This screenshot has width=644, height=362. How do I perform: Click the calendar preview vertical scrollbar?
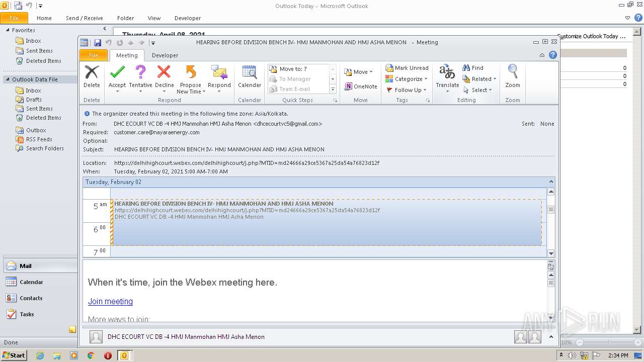pos(551,222)
